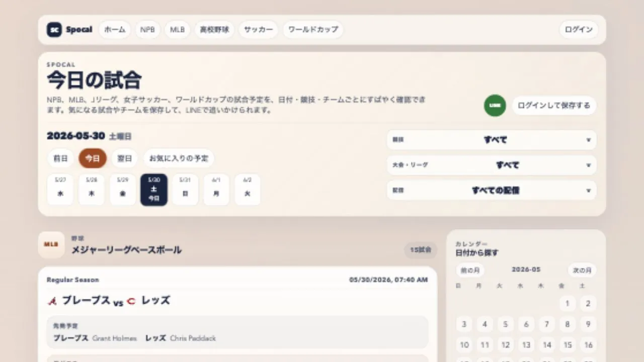The height and width of the screenshot is (362, 644).
Task: Select calendar day 2
Action: pos(588,304)
